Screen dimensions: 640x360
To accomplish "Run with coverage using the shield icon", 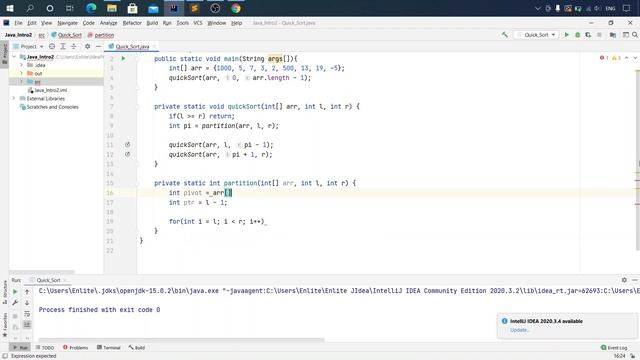I will (588, 35).
